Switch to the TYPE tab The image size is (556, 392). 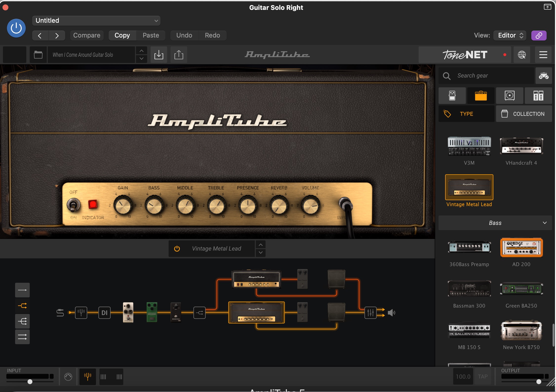click(466, 114)
